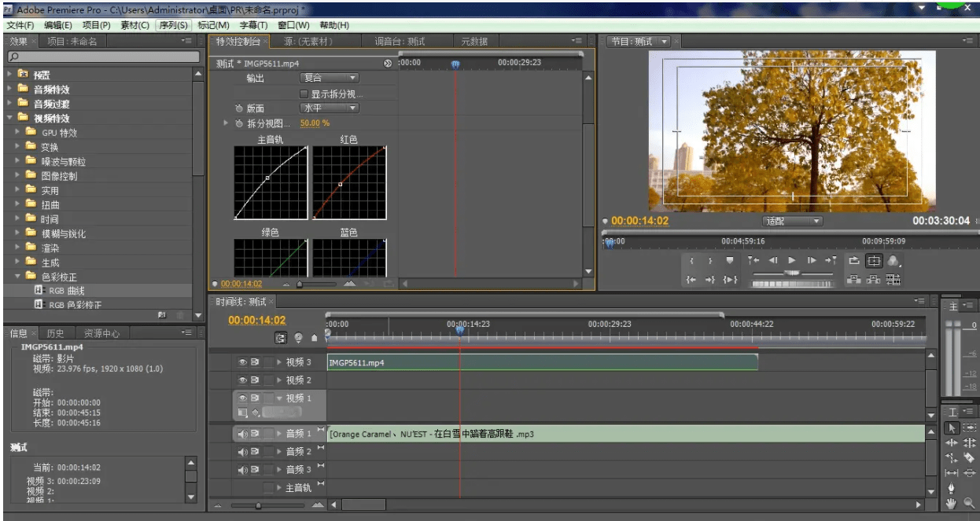Toggle track lock box on 音频 2
This screenshot has width=980, height=521.
tap(268, 452)
